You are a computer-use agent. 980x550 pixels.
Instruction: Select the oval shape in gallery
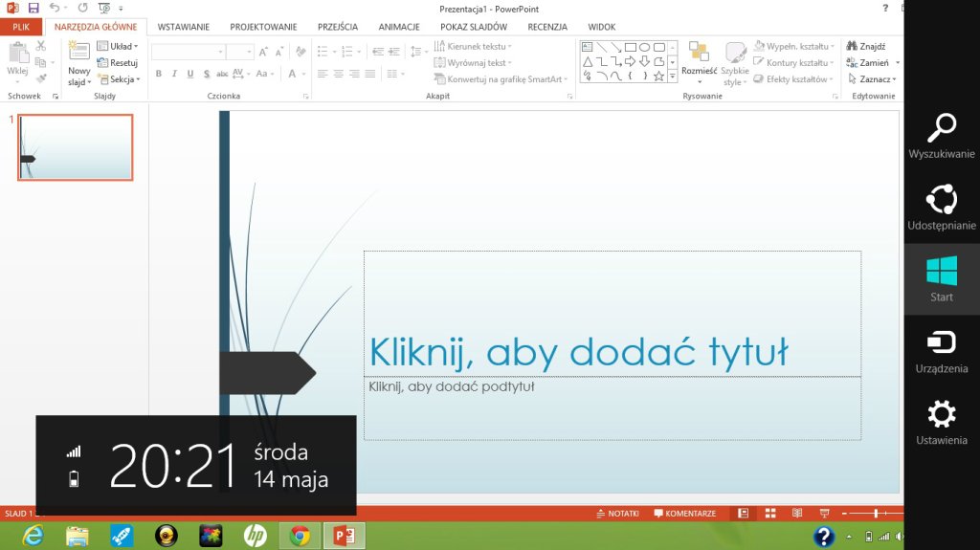coord(644,47)
